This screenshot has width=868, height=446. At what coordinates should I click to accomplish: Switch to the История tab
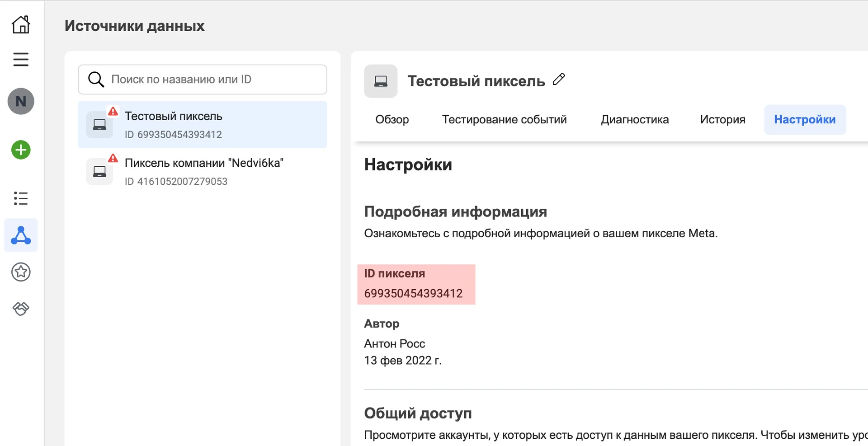[722, 120]
